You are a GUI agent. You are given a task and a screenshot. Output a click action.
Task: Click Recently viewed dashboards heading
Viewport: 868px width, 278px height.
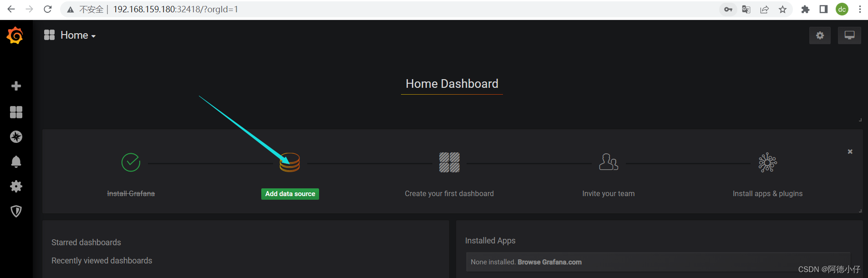tap(102, 261)
